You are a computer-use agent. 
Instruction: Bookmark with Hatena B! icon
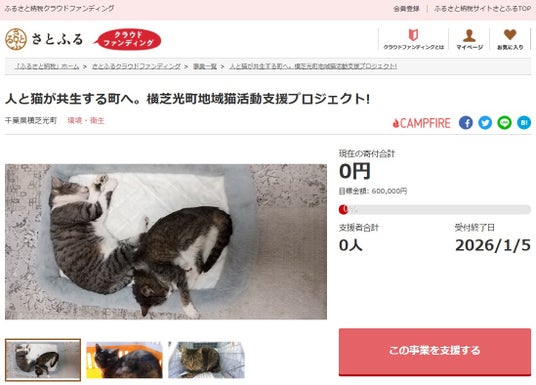pyautogui.click(x=524, y=123)
